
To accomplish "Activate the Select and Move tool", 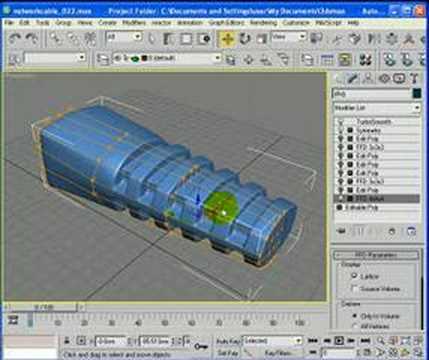I will (x=227, y=39).
